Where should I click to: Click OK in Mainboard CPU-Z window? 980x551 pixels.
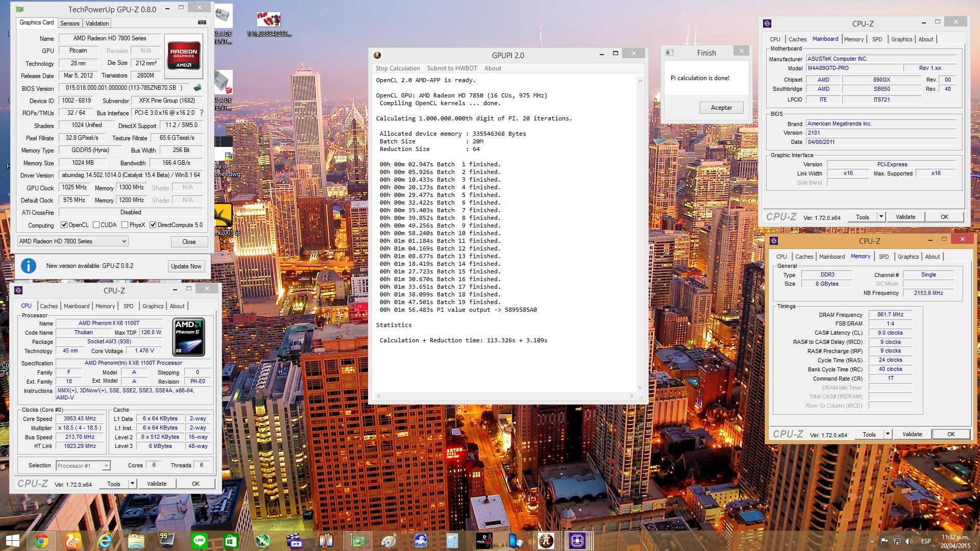(944, 217)
